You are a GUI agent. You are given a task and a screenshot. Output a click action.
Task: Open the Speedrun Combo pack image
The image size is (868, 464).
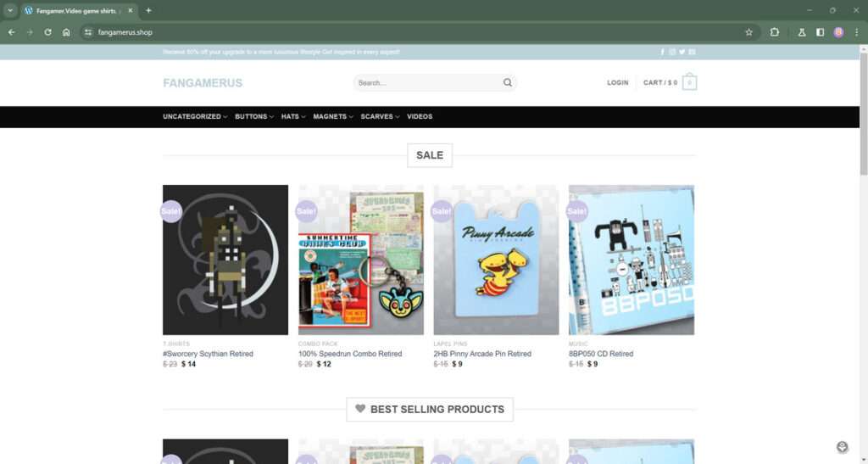[361, 260]
